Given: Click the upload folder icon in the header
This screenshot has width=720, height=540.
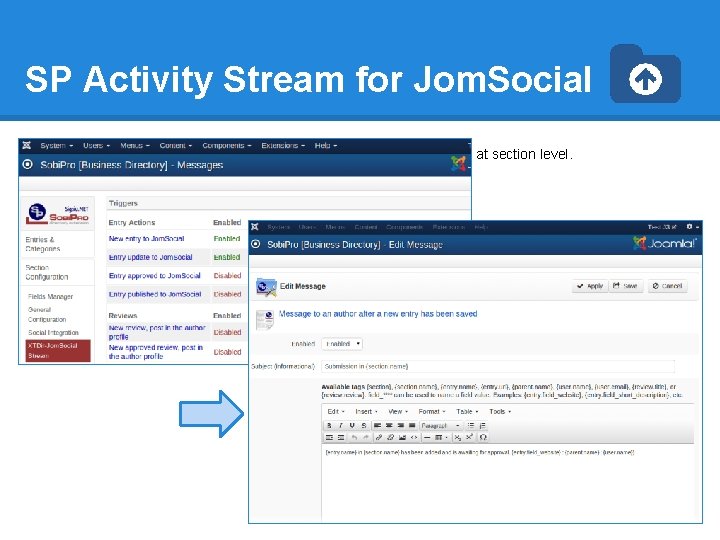Looking at the screenshot, I should (645, 74).
